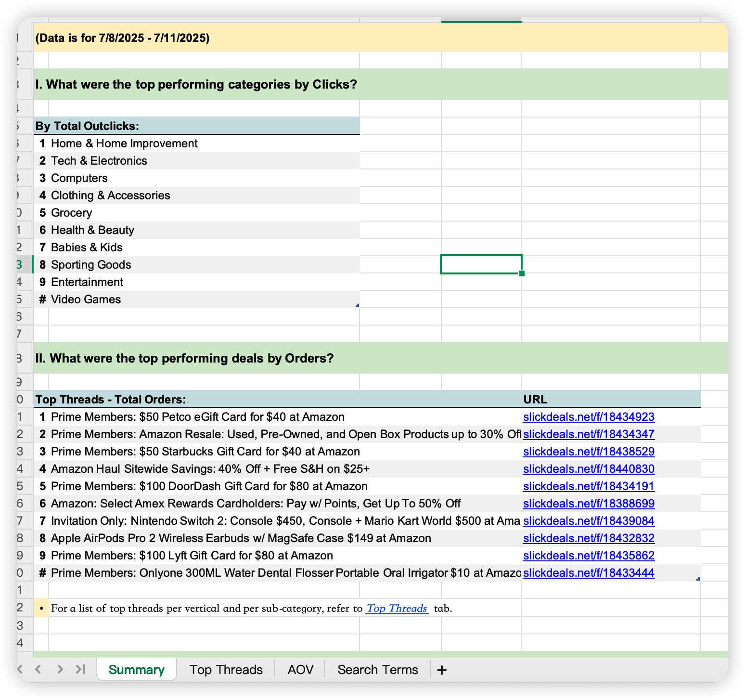Open link slickdeals.net/f/18434191
The image size is (745, 700).
tap(589, 486)
